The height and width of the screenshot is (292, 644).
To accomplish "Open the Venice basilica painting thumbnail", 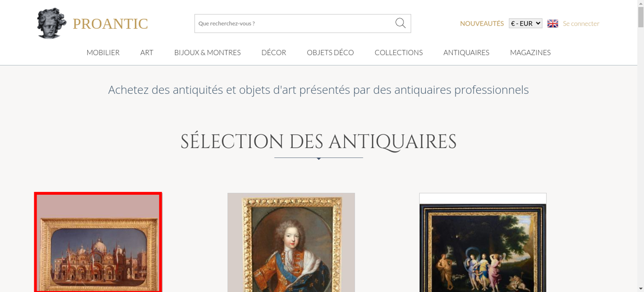I will click(x=98, y=242).
